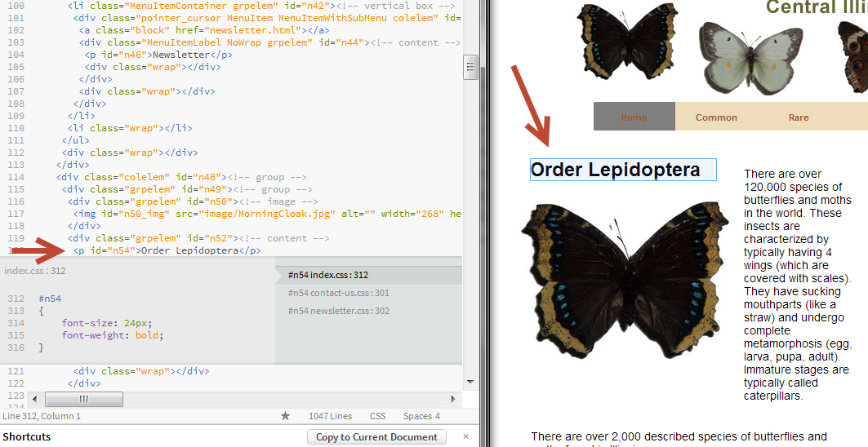
Task: Open the Common menu item on webpage
Action: tap(716, 117)
